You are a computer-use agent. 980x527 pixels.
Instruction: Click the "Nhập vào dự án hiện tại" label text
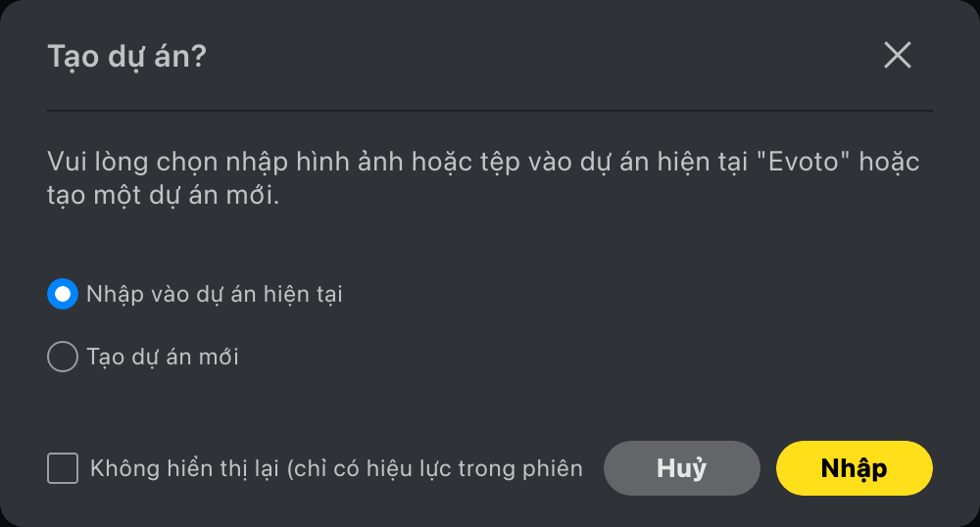[215, 295]
